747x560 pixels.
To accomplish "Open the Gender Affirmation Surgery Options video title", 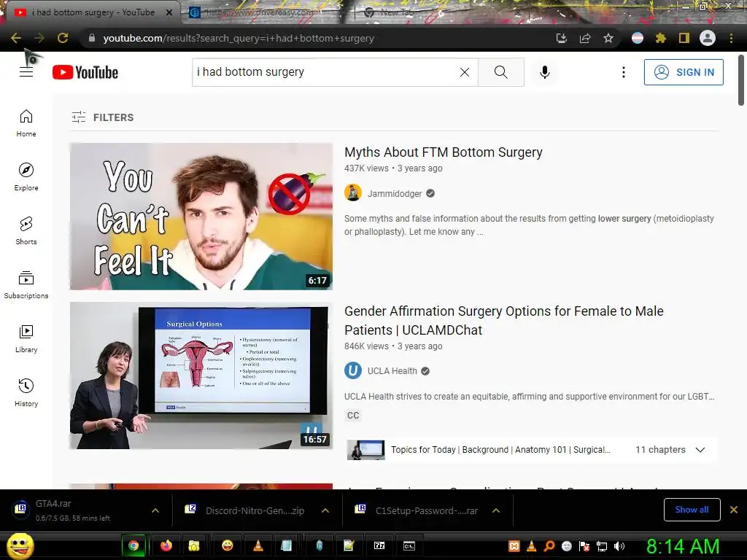I will tap(503, 321).
